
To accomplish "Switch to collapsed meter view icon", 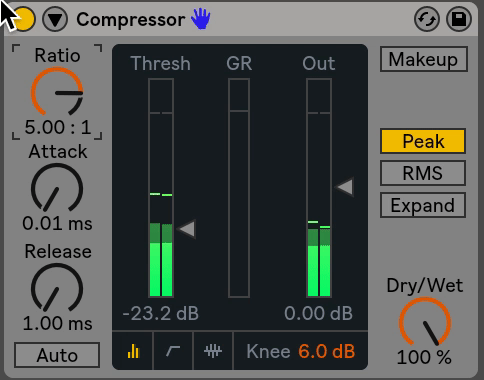I will click(x=133, y=351).
